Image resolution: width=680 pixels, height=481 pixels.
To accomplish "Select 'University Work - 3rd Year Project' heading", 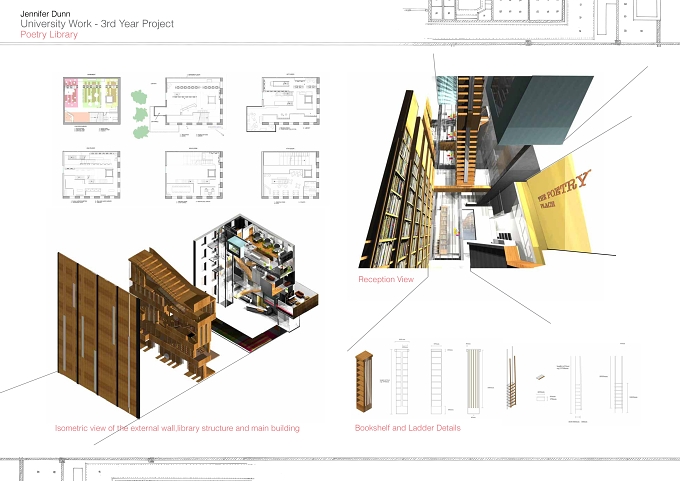I will pos(97,24).
